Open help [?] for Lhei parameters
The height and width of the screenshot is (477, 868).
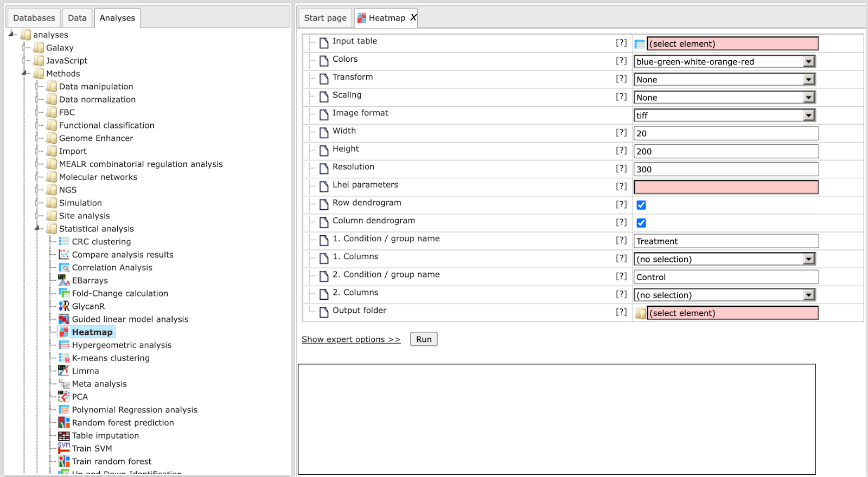[x=621, y=186]
